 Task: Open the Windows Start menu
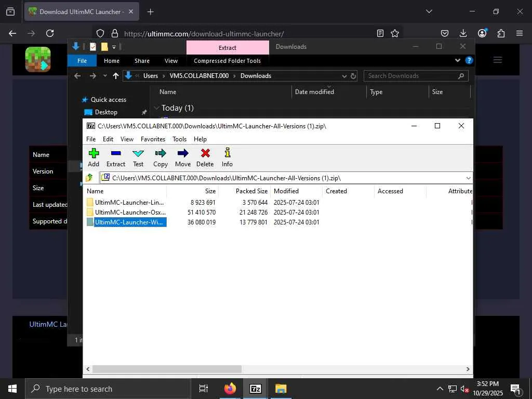point(12,389)
